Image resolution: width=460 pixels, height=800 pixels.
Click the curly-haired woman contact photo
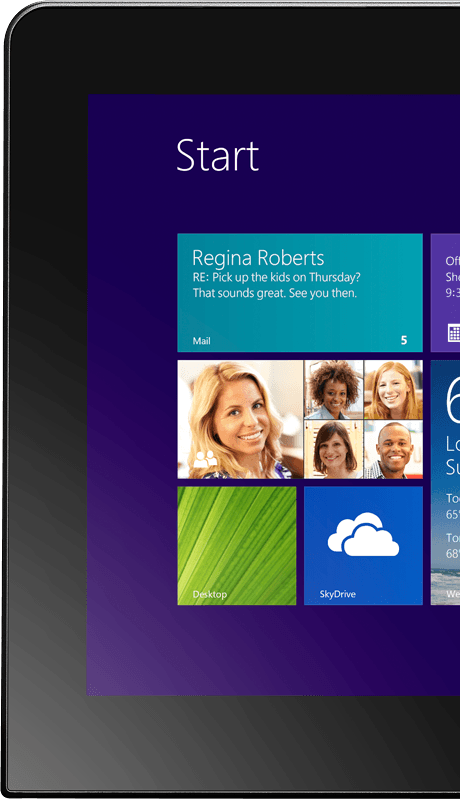point(334,390)
